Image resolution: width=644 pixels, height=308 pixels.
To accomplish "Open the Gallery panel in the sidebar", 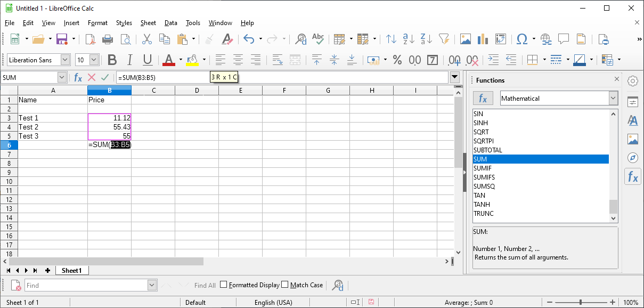I will [x=633, y=139].
